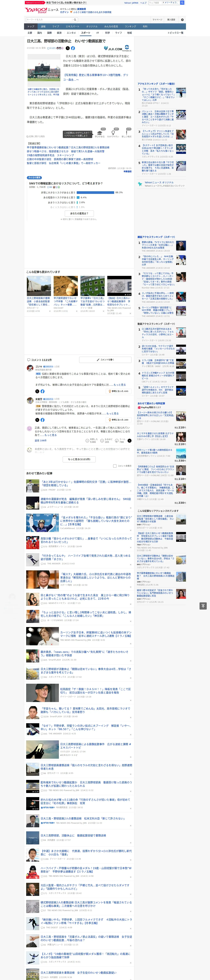
Task: Open 【写真特集】歴史に残る衝撃事件 link
Action: pos(95,77)
